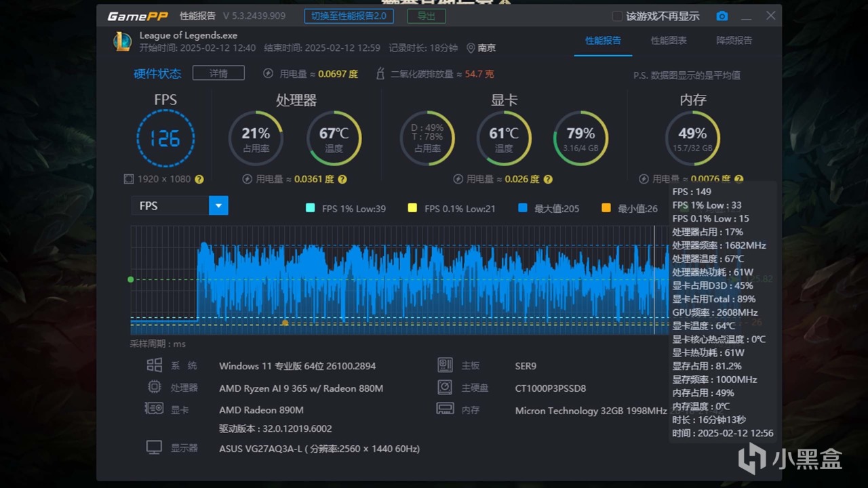Click the 硬件状态 heading
868x488 pixels.
click(x=157, y=74)
